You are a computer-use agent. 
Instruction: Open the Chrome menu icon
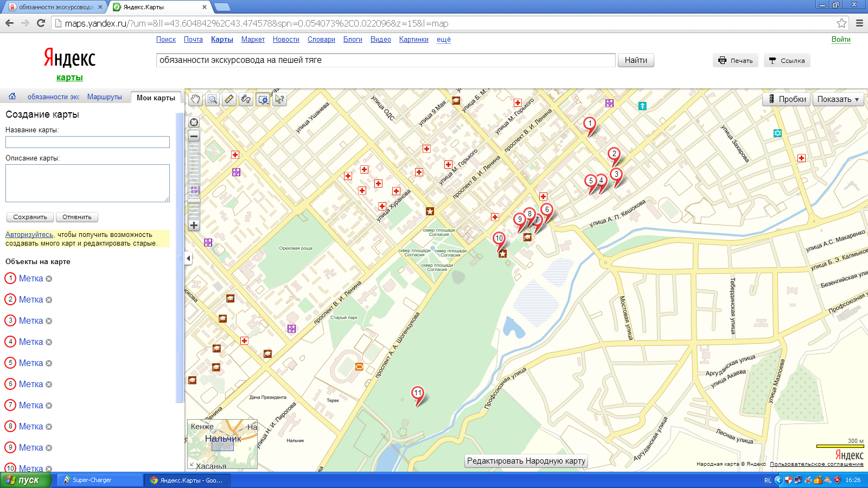point(859,23)
